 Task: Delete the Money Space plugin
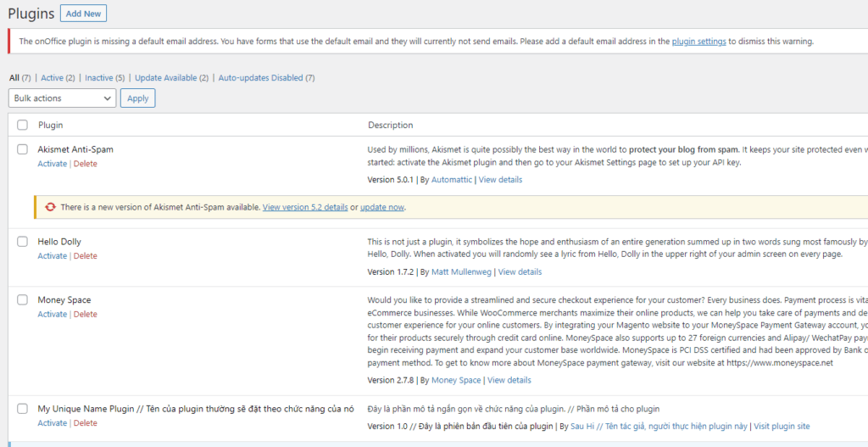86,314
